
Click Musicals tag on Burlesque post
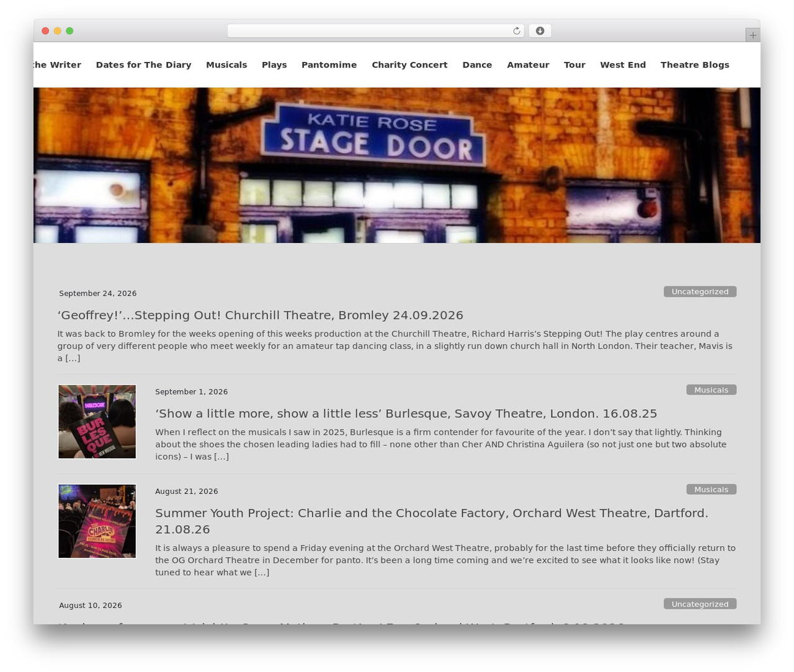click(711, 390)
